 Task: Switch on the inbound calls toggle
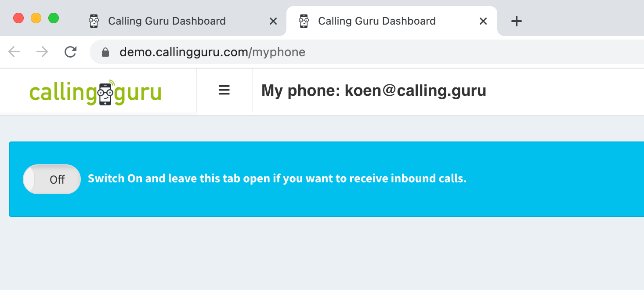52,179
